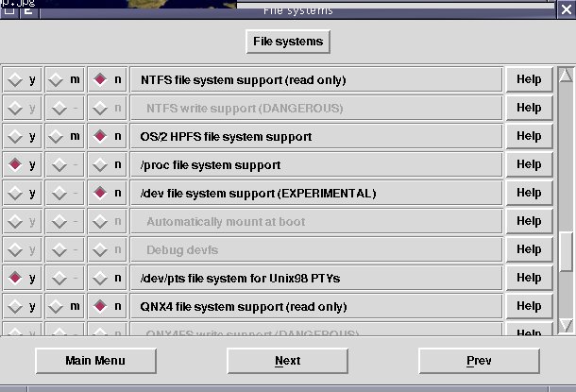Go to the Next configuration section
The image size is (576, 392).
[x=287, y=361]
